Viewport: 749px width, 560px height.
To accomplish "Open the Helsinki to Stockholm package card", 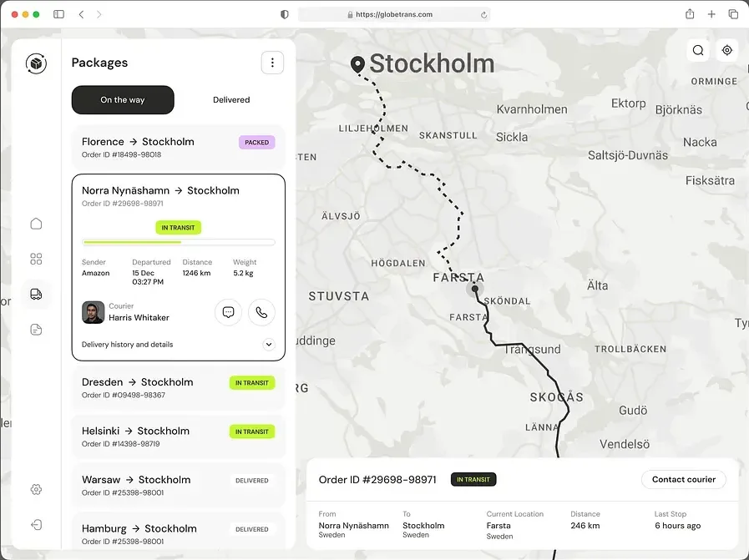I will tap(178, 436).
